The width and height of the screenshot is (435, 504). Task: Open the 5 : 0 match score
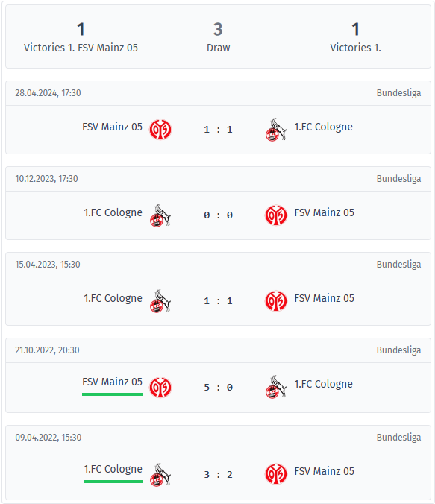click(218, 388)
